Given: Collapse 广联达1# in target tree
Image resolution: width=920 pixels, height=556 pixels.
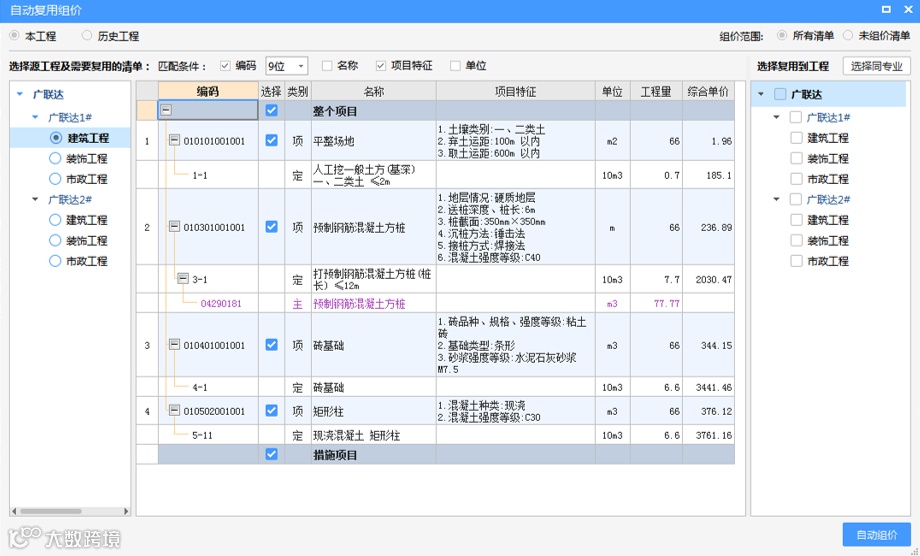Looking at the screenshot, I should [777, 117].
